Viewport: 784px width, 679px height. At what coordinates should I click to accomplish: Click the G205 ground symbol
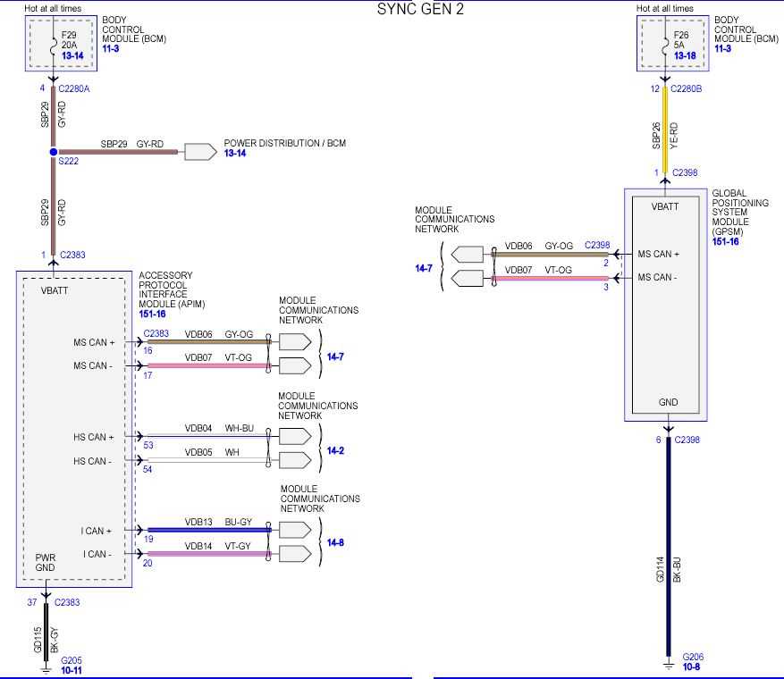click(46, 669)
